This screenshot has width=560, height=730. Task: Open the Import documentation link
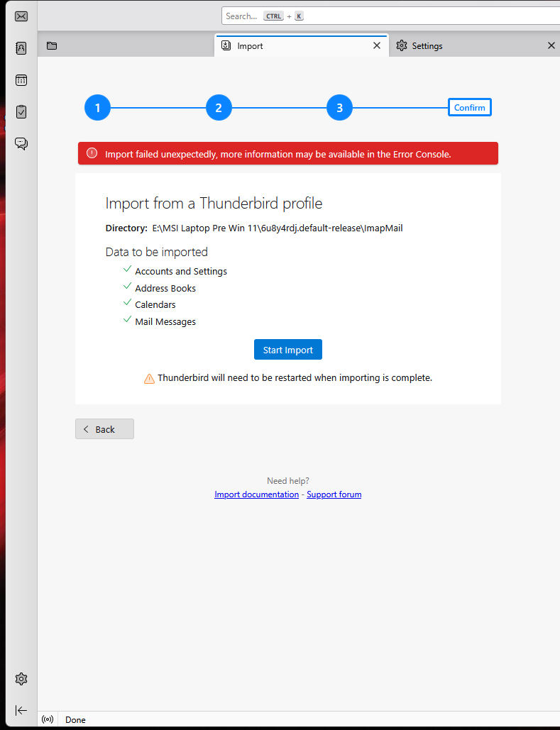tap(256, 494)
